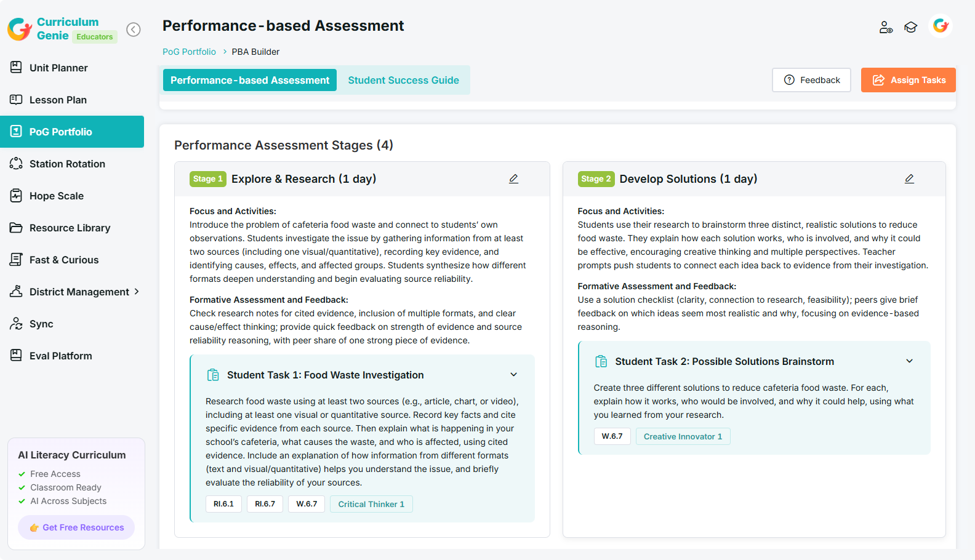Click the Lesson Plan book icon
Viewport: 975px width, 560px height.
click(x=16, y=99)
